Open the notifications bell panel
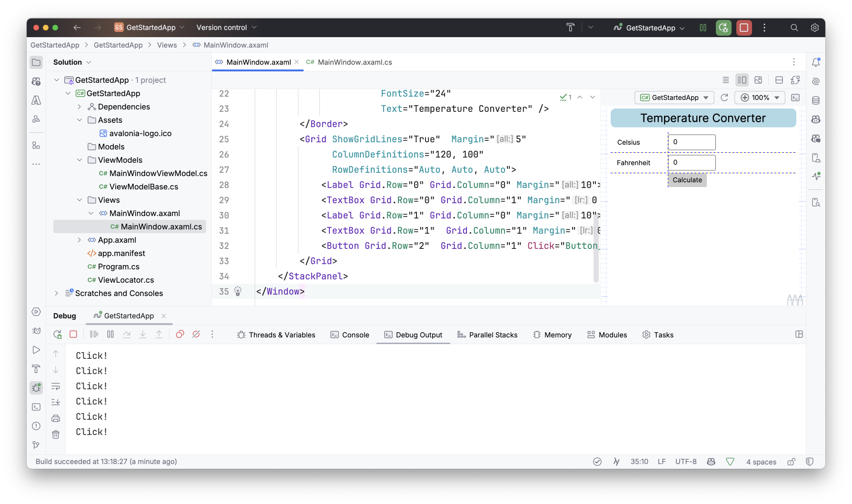This screenshot has height=504, width=852. 815,62
